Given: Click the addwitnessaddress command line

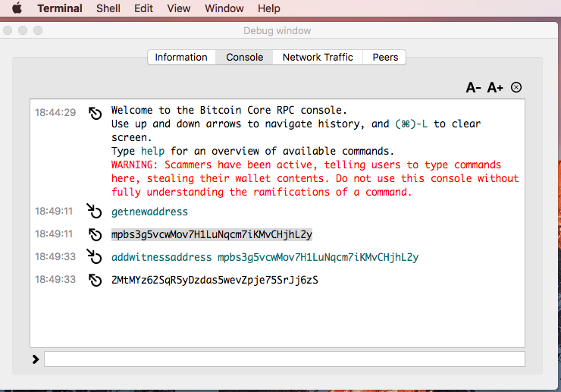Looking at the screenshot, I should pos(265,257).
